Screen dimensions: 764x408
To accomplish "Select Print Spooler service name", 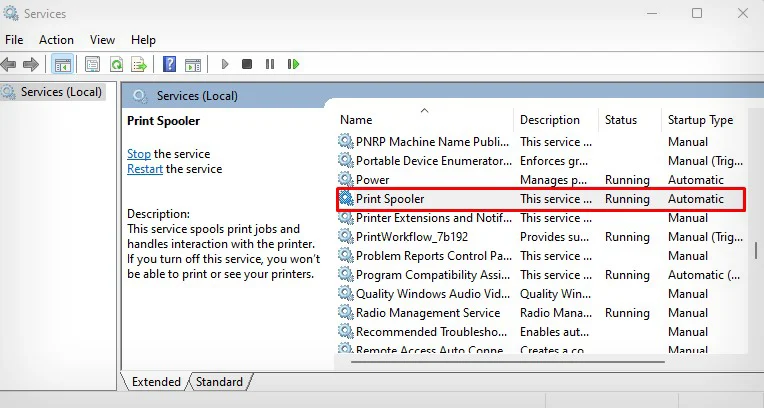I will [390, 199].
